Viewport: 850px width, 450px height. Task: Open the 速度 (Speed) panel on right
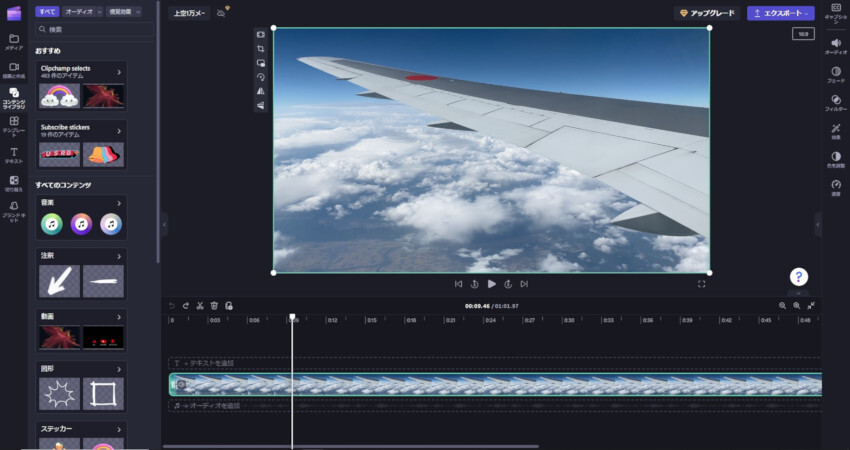tap(836, 186)
